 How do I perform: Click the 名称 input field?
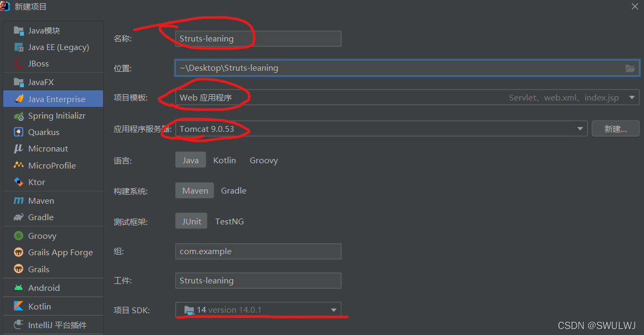click(258, 38)
